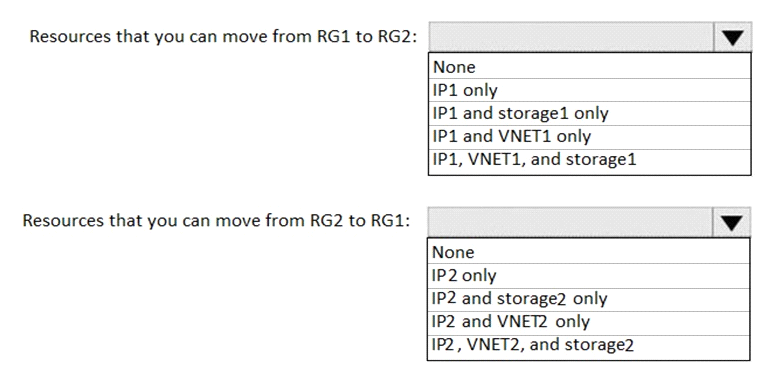757x365 pixels.
Task: Pick 'IP1 and VNET1 only'
Action: [589, 136]
